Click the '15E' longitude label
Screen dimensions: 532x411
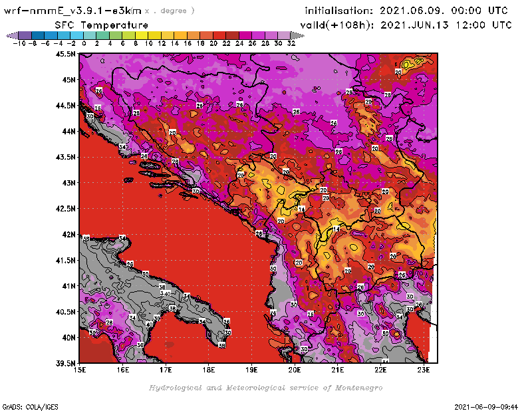click(x=80, y=370)
